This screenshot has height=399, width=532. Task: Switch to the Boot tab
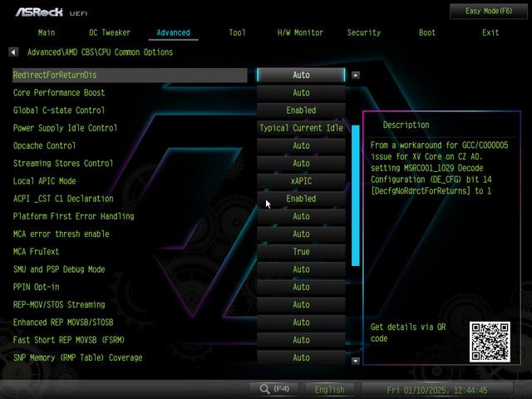coord(426,32)
